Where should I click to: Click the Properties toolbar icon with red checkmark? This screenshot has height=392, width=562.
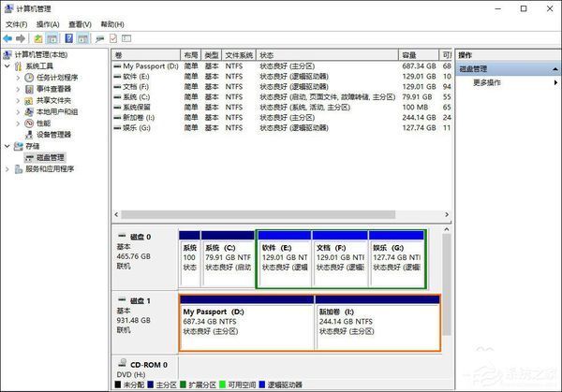pyautogui.click(x=113, y=38)
